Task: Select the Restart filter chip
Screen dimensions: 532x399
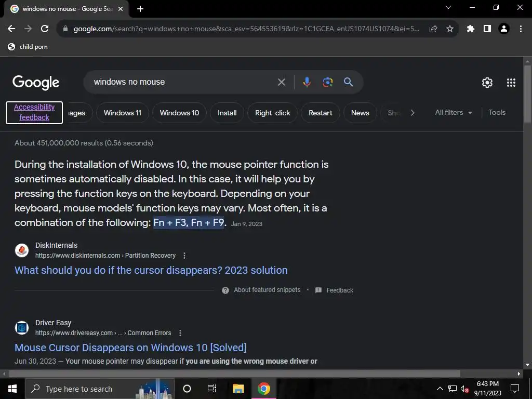Action: (320, 113)
